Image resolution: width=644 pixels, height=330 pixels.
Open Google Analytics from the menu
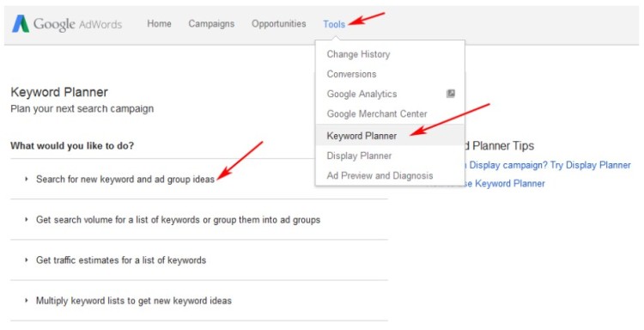361,95
